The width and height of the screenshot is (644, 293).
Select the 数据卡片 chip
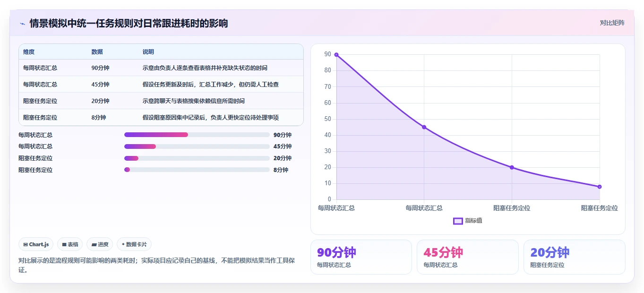[x=134, y=244]
